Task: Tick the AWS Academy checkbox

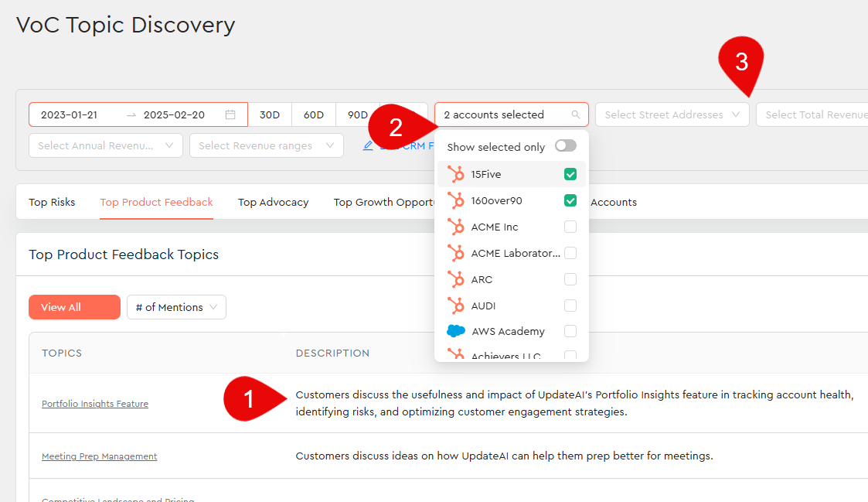Action: (x=570, y=331)
